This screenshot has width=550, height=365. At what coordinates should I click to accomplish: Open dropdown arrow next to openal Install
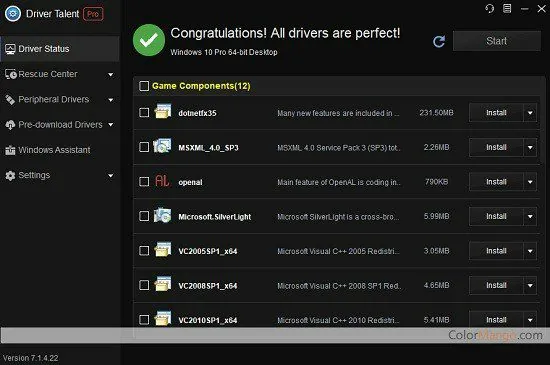[x=530, y=182]
